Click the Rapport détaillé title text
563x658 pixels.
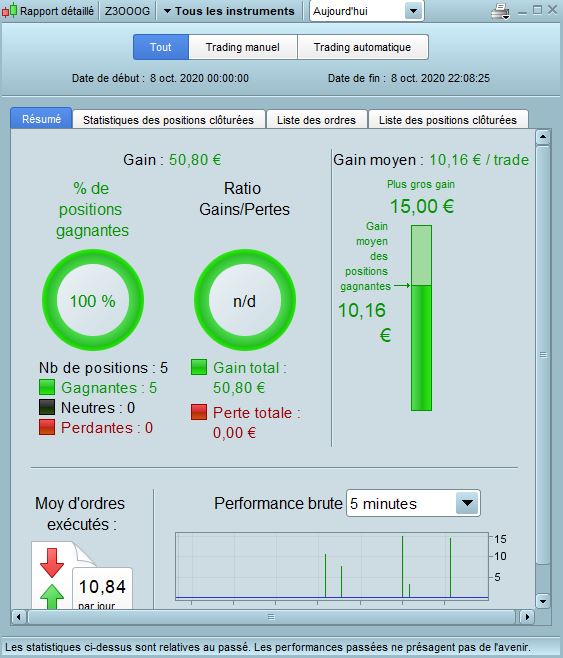coord(57,11)
